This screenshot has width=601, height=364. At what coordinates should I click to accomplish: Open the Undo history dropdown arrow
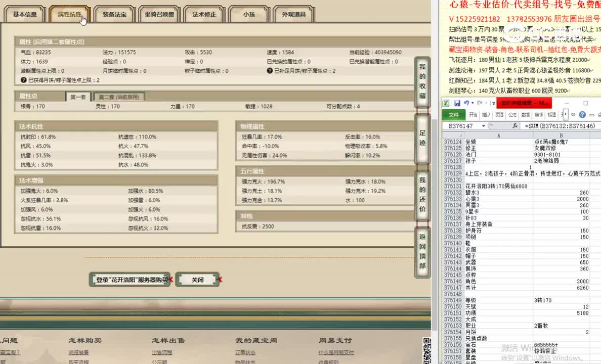tap(472, 103)
